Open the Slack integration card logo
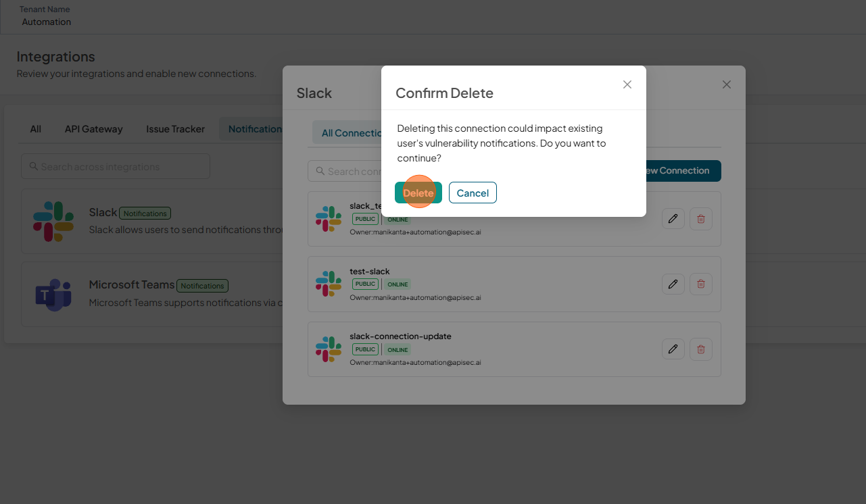The height and width of the screenshot is (504, 866). [x=53, y=221]
